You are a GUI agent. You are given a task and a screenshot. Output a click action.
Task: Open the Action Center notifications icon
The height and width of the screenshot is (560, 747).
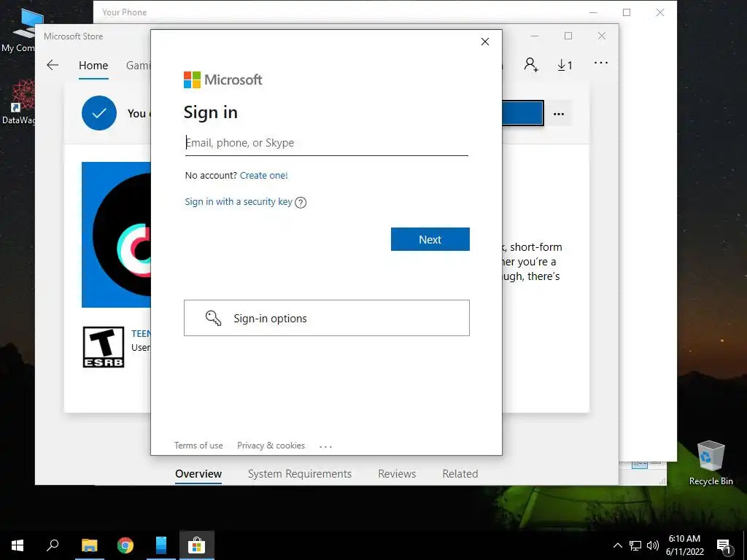coord(724,546)
